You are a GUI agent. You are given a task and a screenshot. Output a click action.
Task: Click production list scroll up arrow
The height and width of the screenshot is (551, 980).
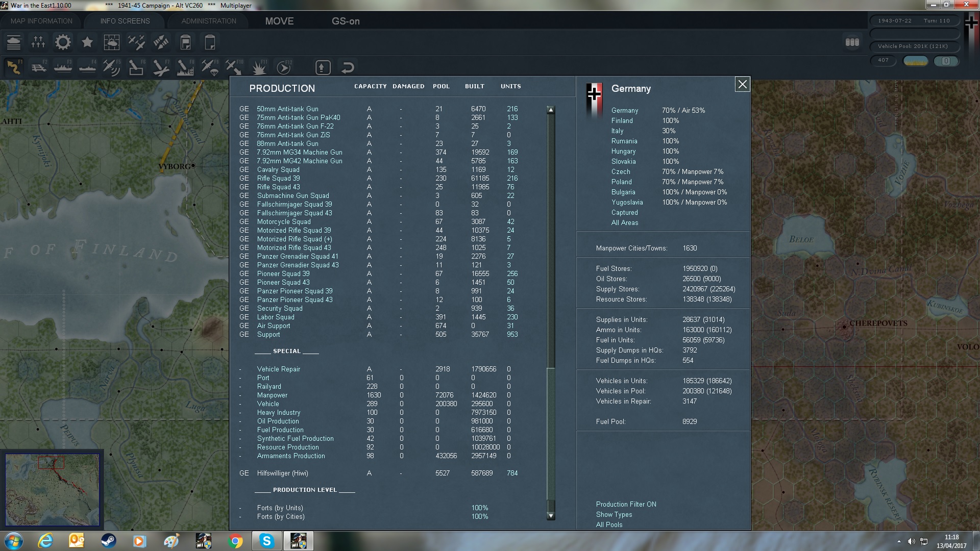(x=551, y=110)
